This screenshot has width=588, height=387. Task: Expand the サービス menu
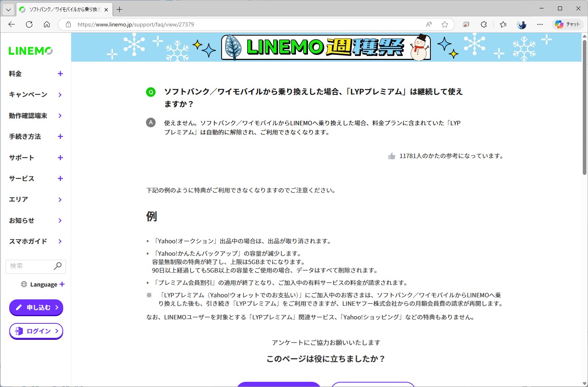(x=36, y=178)
